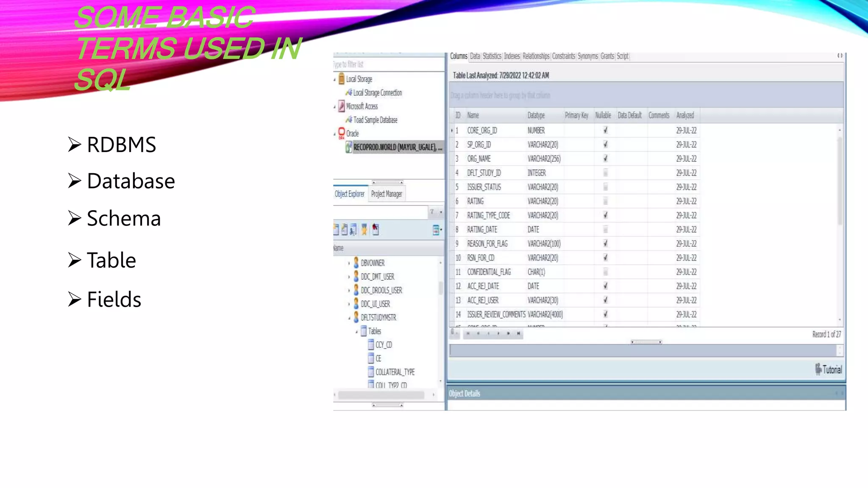
Task: Click the object tree horizontal scrollbar
Action: click(x=381, y=395)
